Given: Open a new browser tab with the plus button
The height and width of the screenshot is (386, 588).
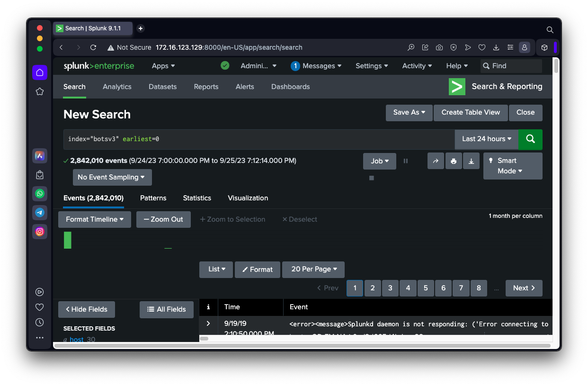Looking at the screenshot, I should point(141,28).
